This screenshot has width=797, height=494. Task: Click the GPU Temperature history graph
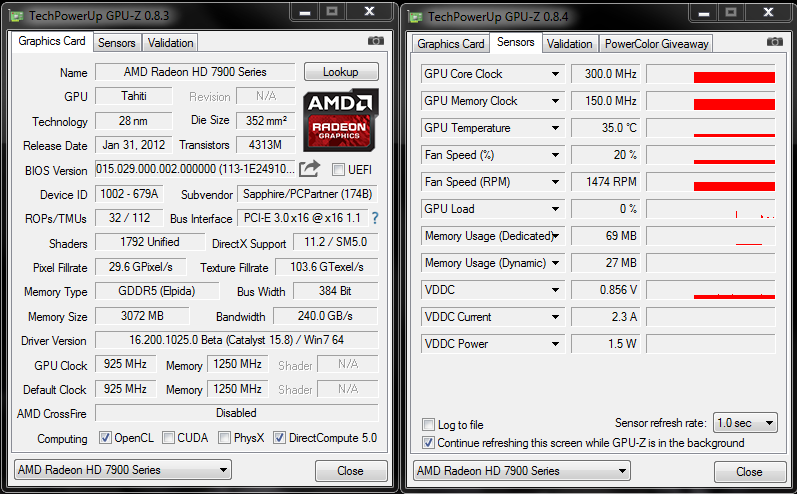[711, 128]
